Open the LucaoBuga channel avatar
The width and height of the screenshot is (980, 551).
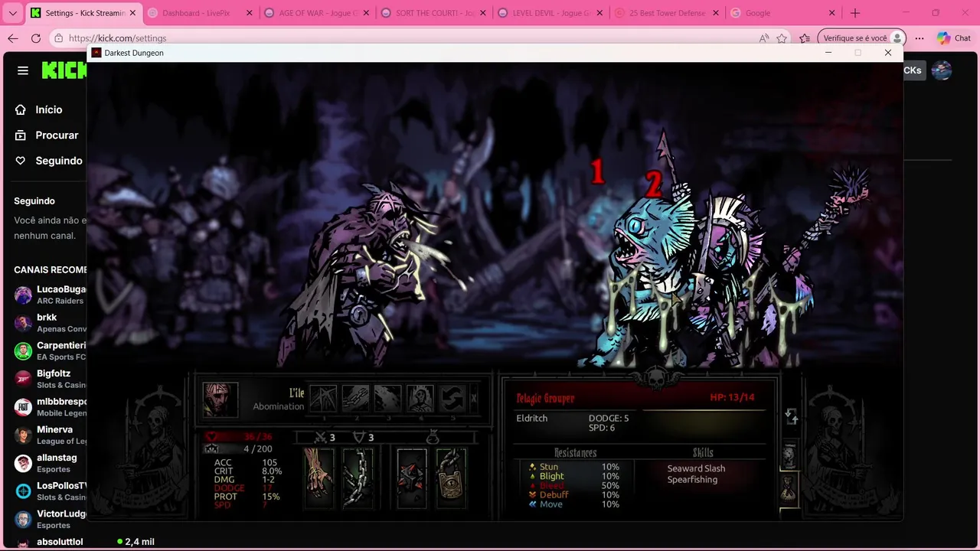(x=23, y=295)
